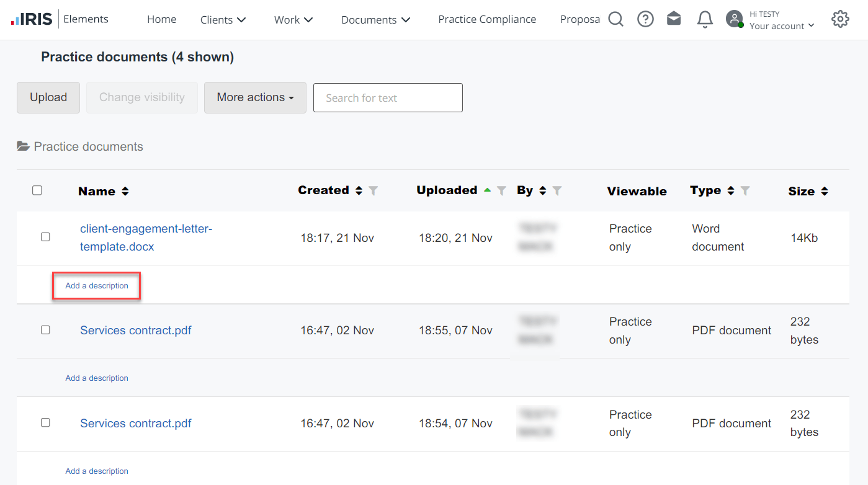Click the By column filter icon
The height and width of the screenshot is (485, 868).
(557, 191)
